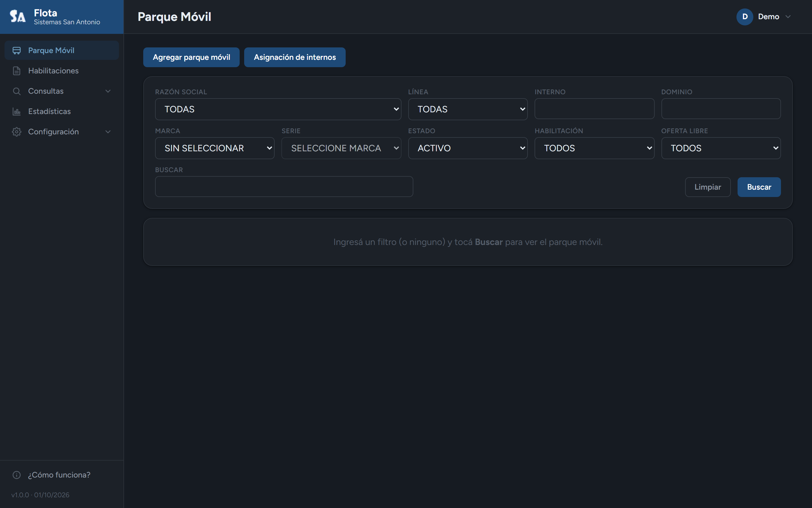Click the document icon beside Habilitaciones
812x508 pixels.
pyautogui.click(x=16, y=71)
